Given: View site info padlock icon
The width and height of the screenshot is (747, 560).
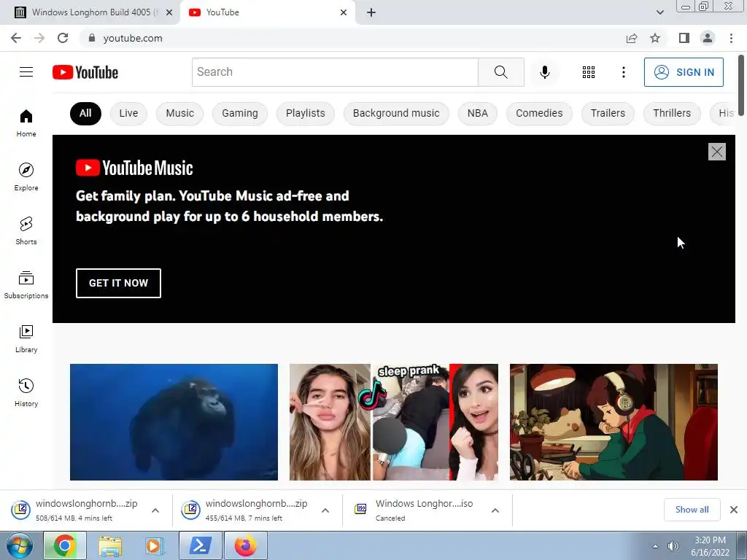Looking at the screenshot, I should pyautogui.click(x=92, y=38).
